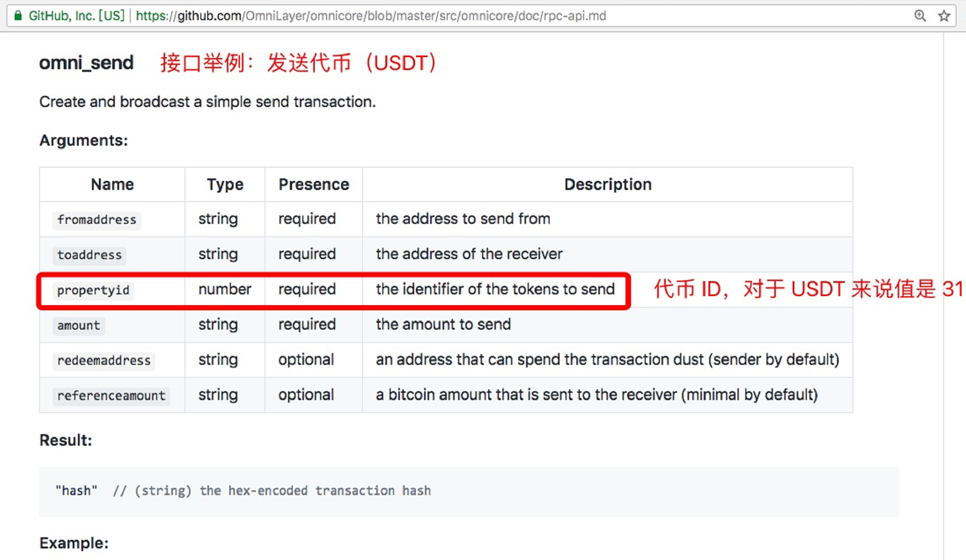This screenshot has width=966, height=560.
Task: Click the propertyid highlighted row
Action: (x=334, y=289)
